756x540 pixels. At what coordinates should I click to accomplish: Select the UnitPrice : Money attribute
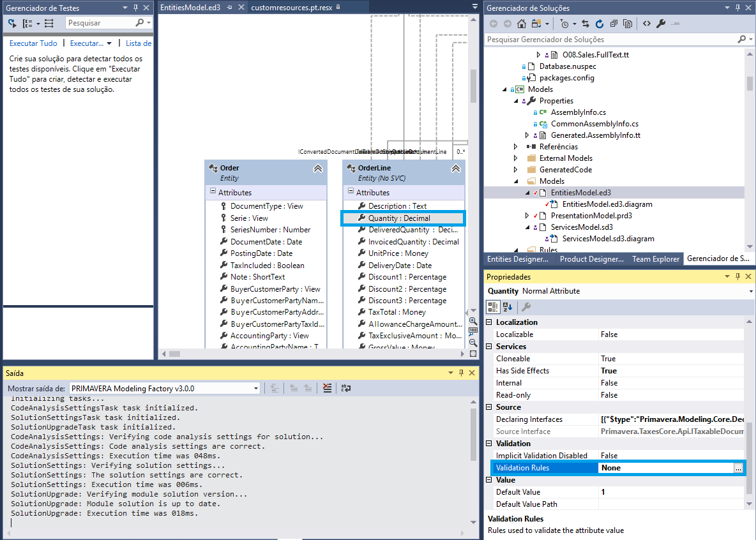[x=398, y=253]
